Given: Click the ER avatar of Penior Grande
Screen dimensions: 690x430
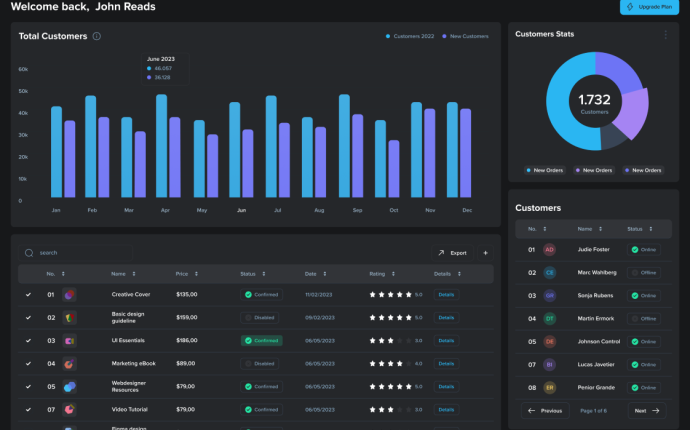Looking at the screenshot, I should [x=549, y=387].
